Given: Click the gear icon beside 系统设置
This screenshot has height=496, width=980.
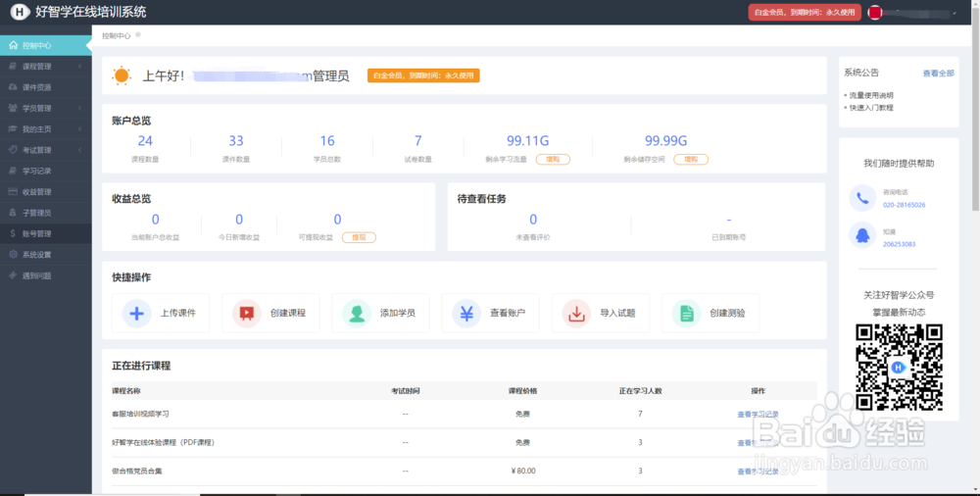Looking at the screenshot, I should [x=13, y=254].
